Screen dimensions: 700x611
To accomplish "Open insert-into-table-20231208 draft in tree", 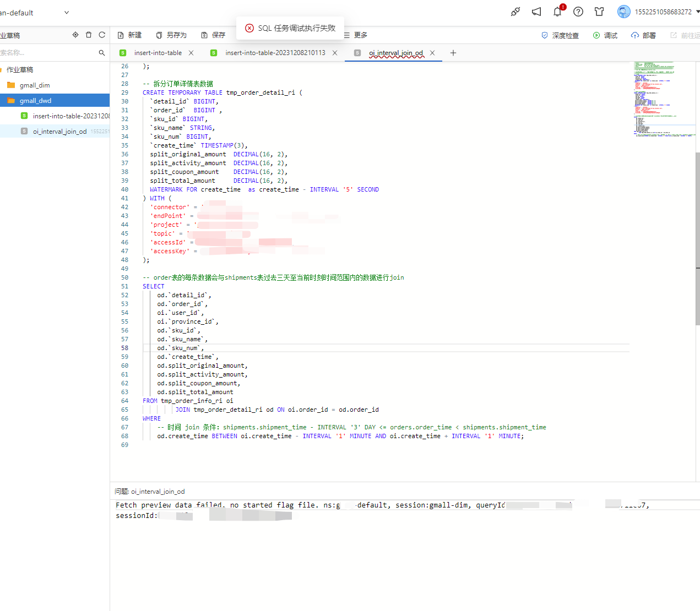I will click(71, 116).
